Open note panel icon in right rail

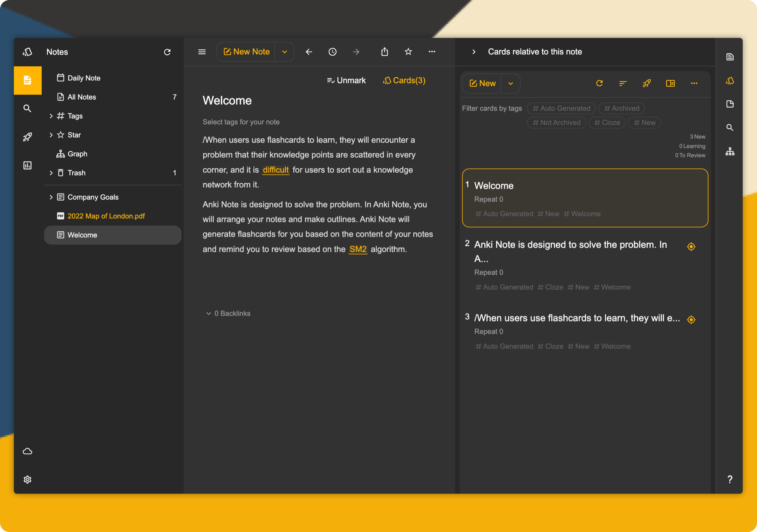pyautogui.click(x=730, y=57)
